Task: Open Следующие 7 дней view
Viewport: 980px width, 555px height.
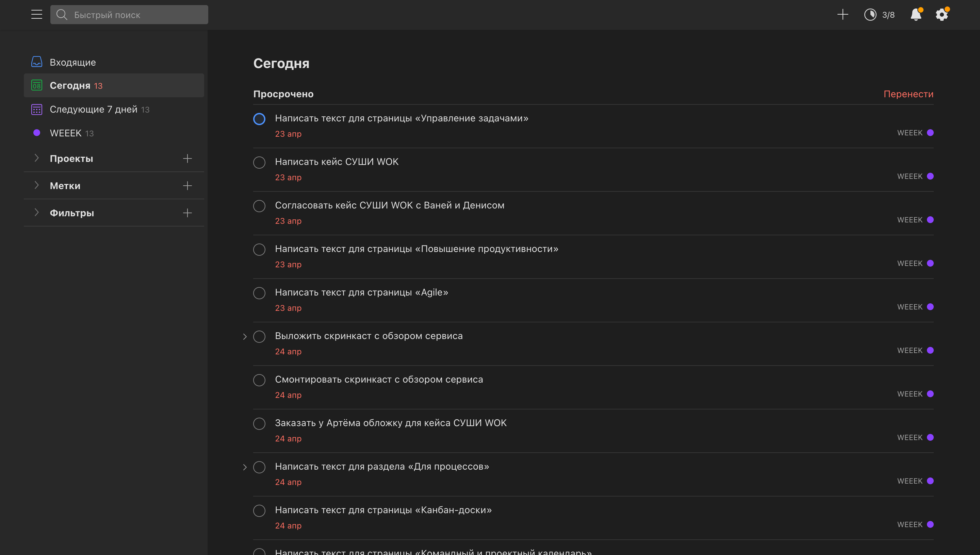Action: tap(94, 110)
